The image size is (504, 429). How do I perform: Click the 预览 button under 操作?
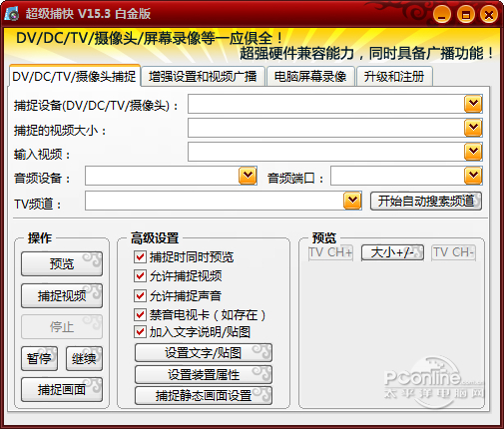[x=62, y=263]
